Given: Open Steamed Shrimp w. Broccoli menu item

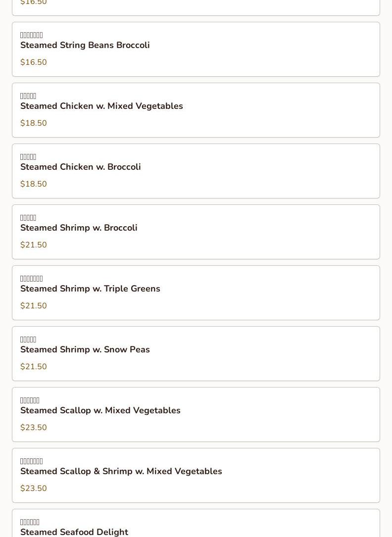Looking at the screenshot, I should pos(79,228).
